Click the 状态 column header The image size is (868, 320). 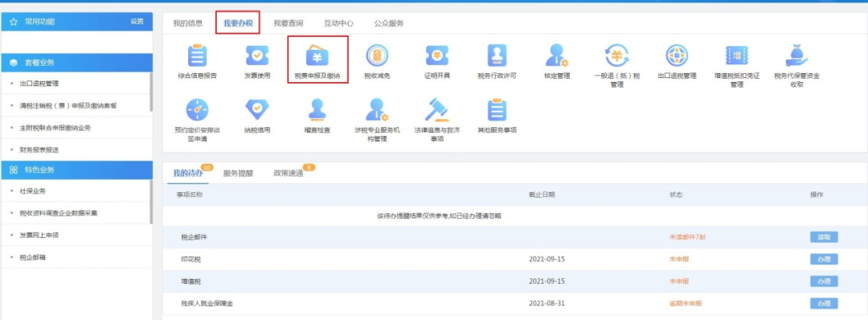coord(676,195)
